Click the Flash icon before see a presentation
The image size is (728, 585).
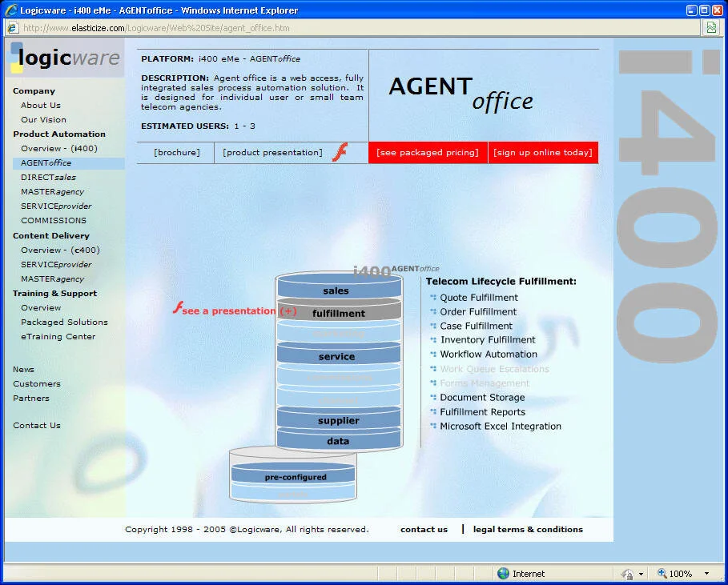pos(177,307)
